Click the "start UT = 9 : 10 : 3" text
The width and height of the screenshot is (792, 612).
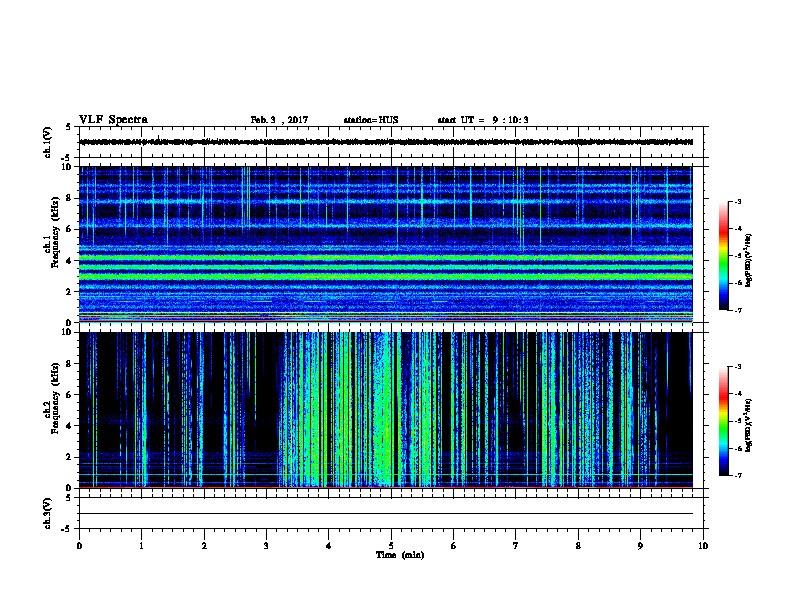point(483,120)
